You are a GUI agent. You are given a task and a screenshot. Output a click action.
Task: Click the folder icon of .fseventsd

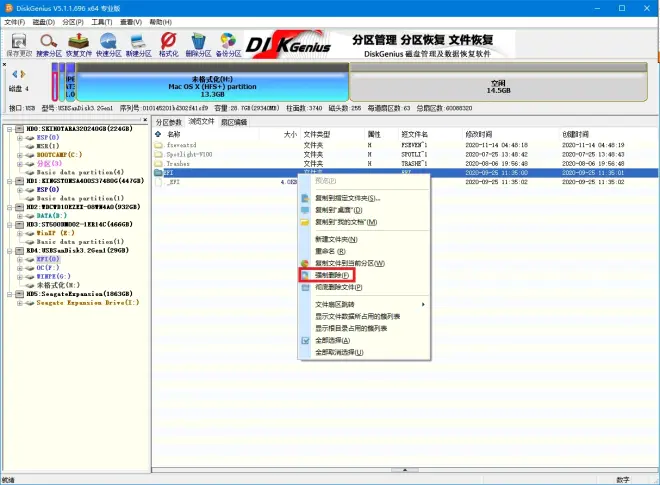(158, 145)
